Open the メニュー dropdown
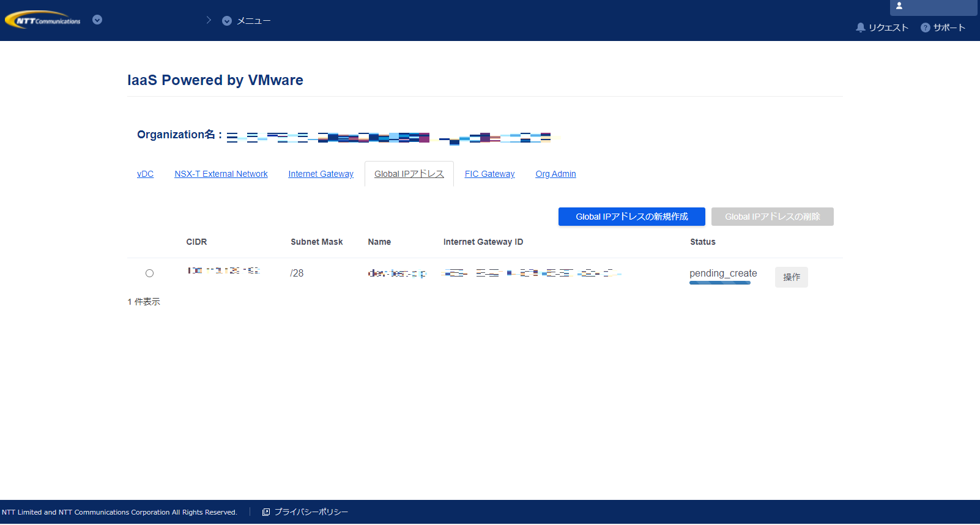 (x=247, y=21)
